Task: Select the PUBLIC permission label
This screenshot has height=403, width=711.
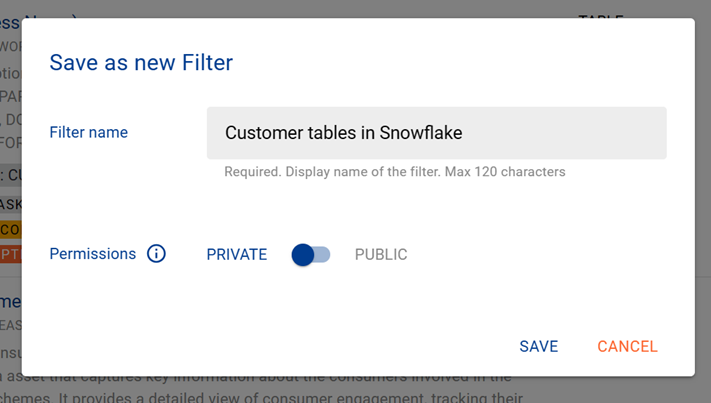Action: tap(381, 255)
